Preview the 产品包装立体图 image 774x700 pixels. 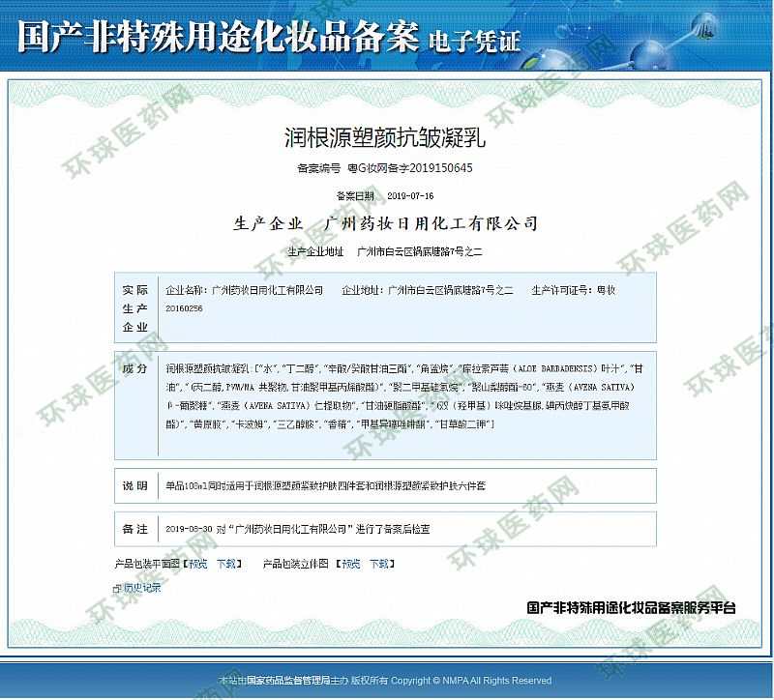click(x=351, y=563)
